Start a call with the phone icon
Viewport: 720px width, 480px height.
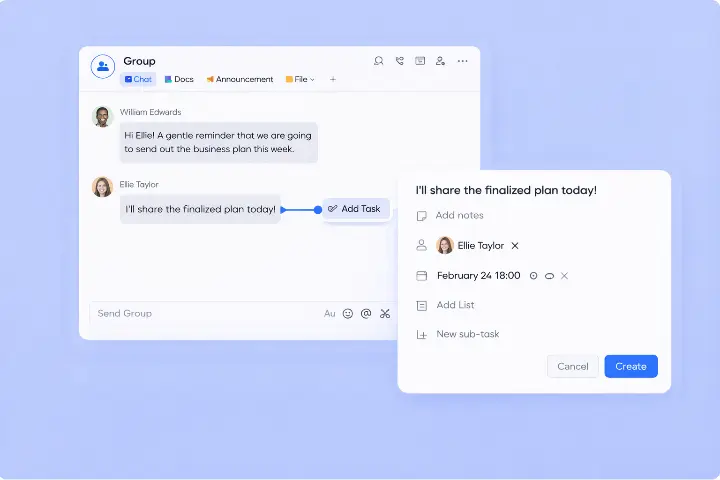click(x=399, y=61)
